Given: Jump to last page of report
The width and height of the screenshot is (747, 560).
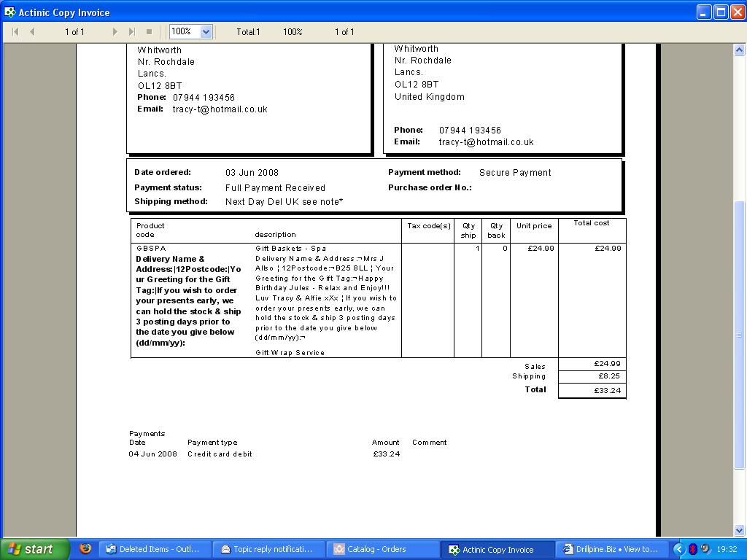Looking at the screenshot, I should (x=131, y=32).
